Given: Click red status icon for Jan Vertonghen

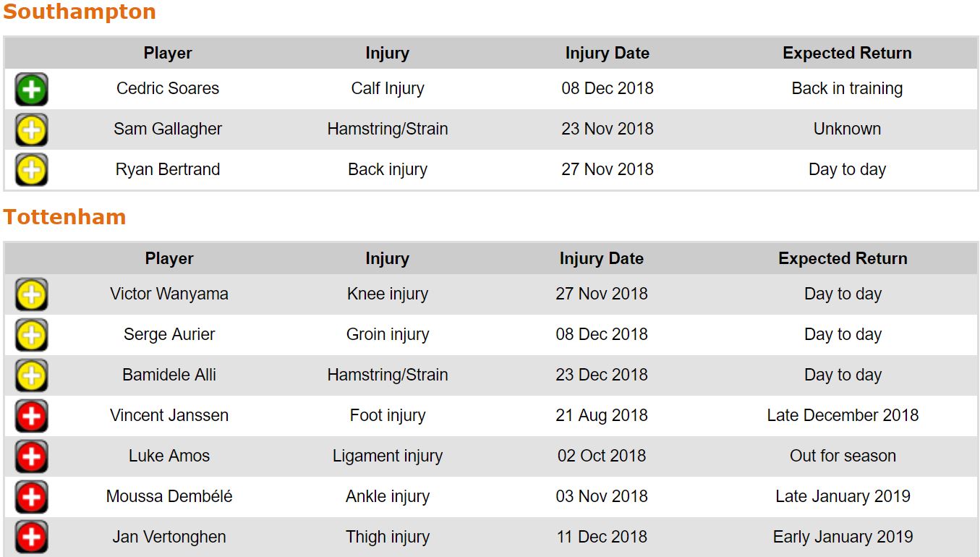Looking at the screenshot, I should [x=31, y=538].
